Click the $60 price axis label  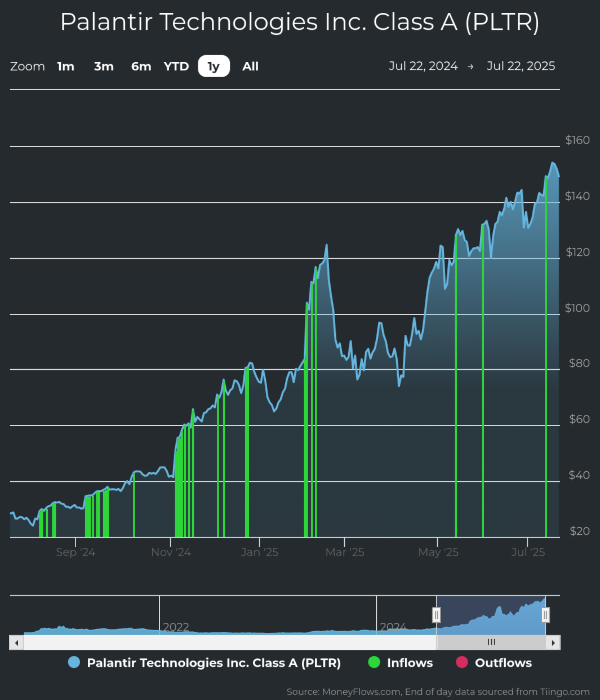tap(579, 419)
